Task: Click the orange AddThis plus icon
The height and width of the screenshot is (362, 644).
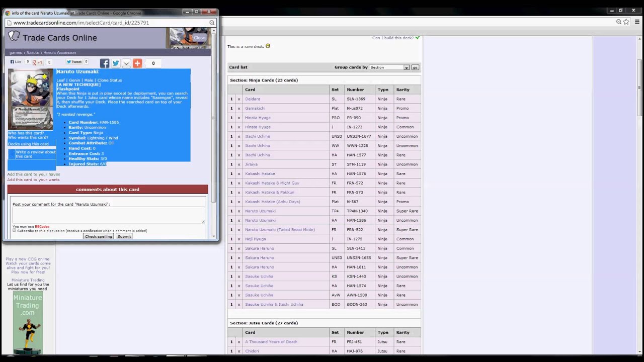Action: (x=137, y=63)
